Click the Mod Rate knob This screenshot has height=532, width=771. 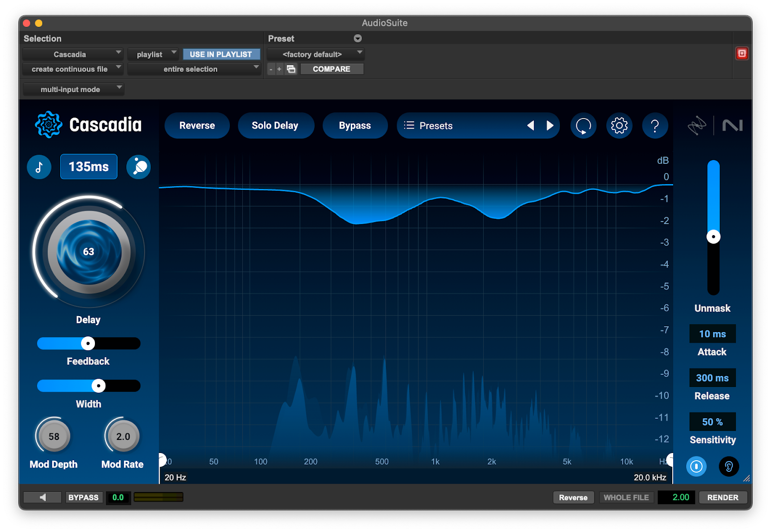click(x=123, y=436)
